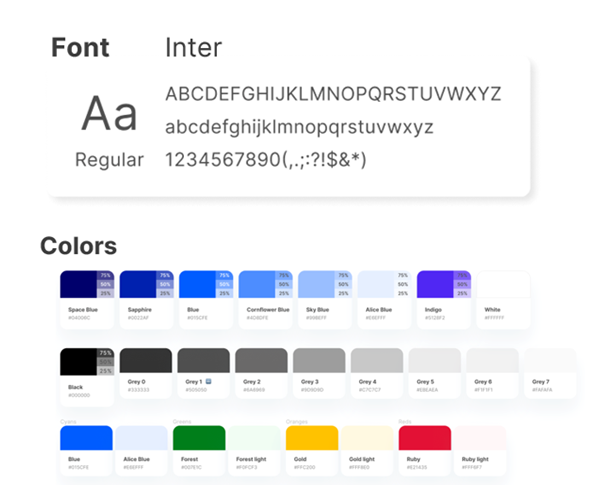
Task: Click the 'Font' heading
Action: tap(80, 48)
